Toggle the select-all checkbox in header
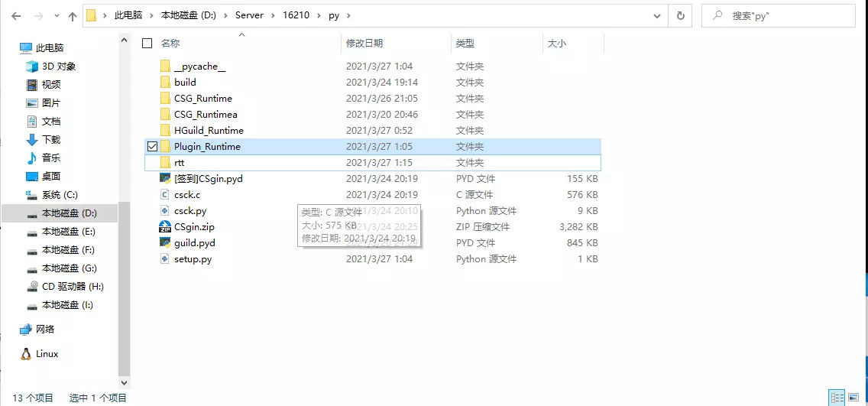 (x=147, y=44)
